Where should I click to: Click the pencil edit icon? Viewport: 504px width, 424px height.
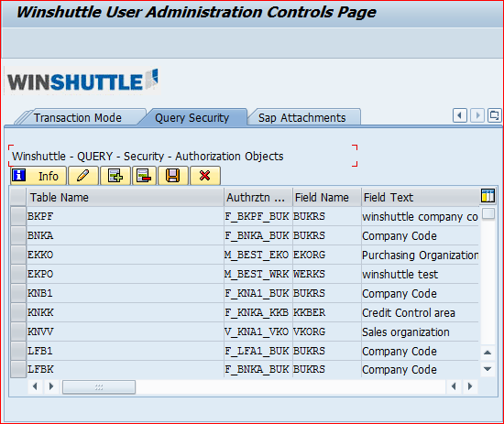(83, 176)
